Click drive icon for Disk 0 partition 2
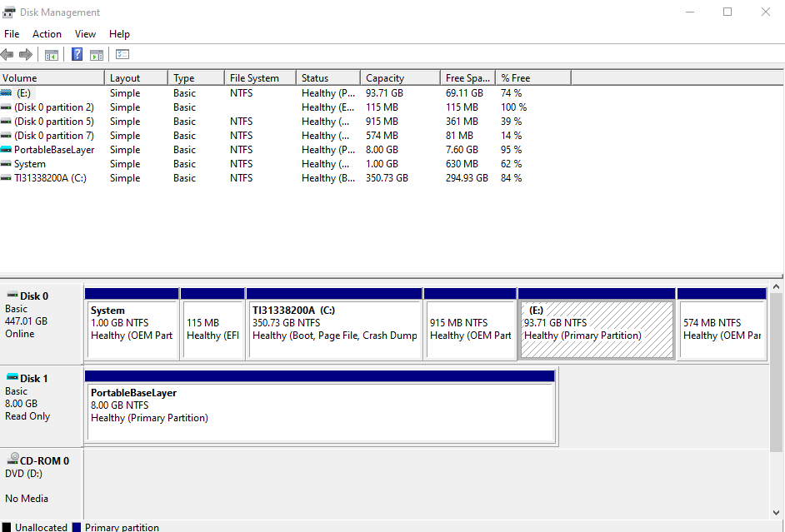The width and height of the screenshot is (785, 532). click(6, 107)
